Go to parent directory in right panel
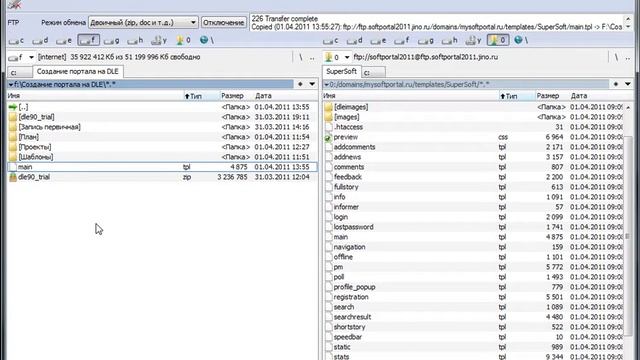 628,57
